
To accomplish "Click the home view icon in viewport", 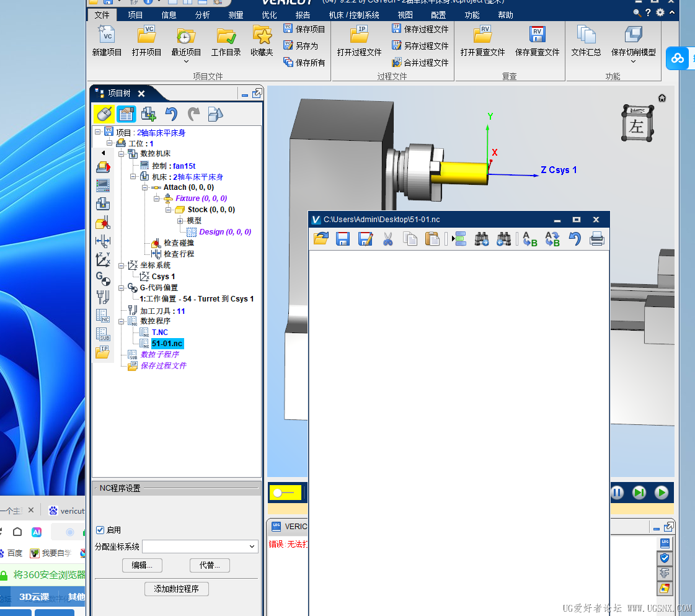I will click(x=662, y=98).
